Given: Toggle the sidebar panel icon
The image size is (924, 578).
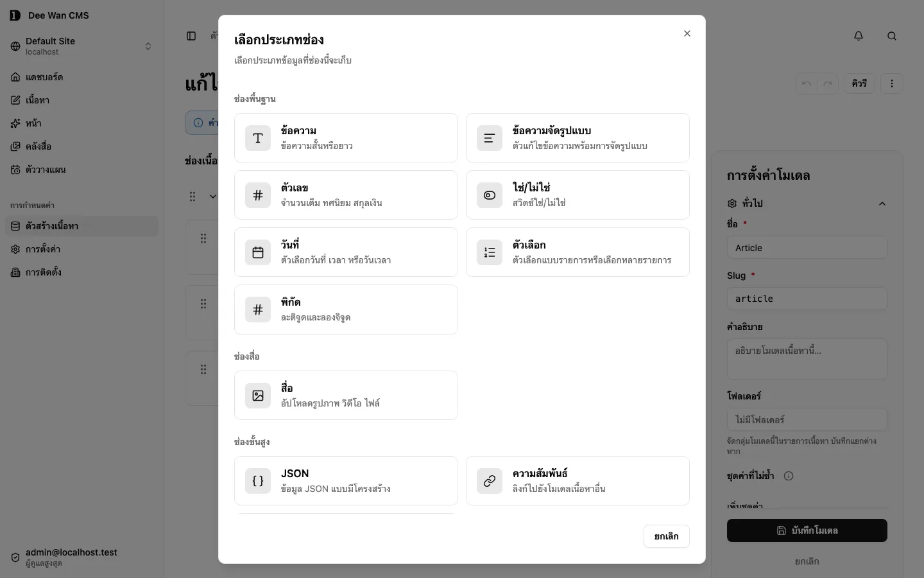Looking at the screenshot, I should point(191,36).
